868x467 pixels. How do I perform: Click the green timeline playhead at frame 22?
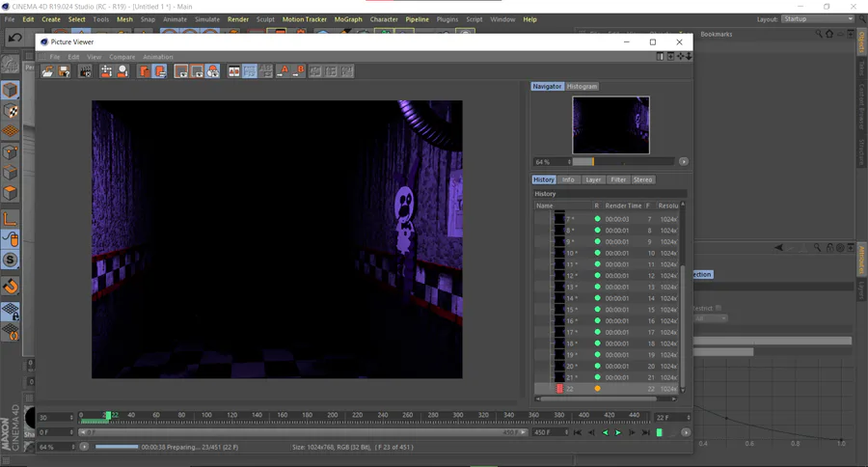(x=108, y=416)
